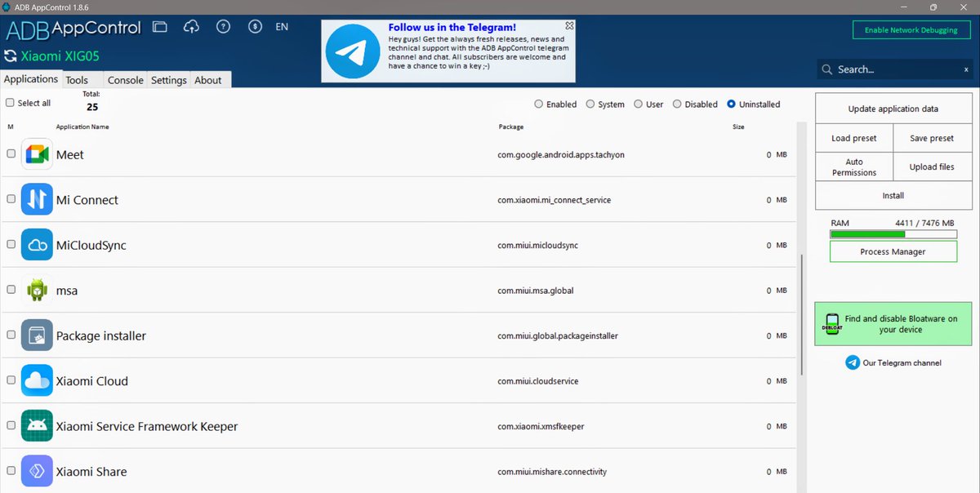
Task: Open the Settings tab
Action: 169,80
